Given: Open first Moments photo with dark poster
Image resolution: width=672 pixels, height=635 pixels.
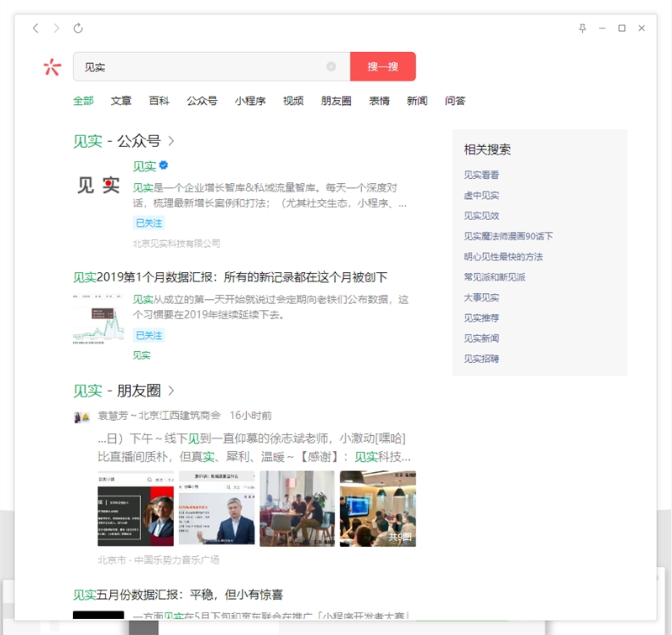Looking at the screenshot, I should point(136,509).
